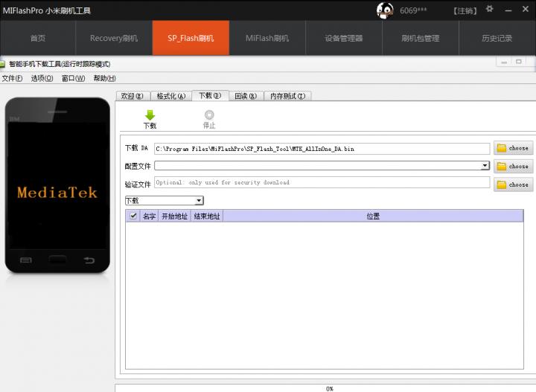Click the 名字 column header
Viewport: 536px width, 392px height.
click(149, 216)
